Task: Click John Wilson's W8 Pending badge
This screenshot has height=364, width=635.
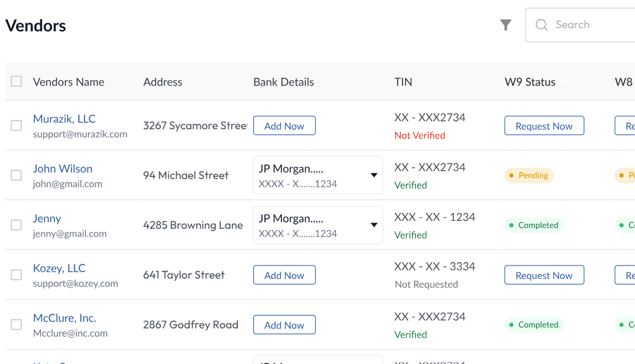Action: point(626,175)
